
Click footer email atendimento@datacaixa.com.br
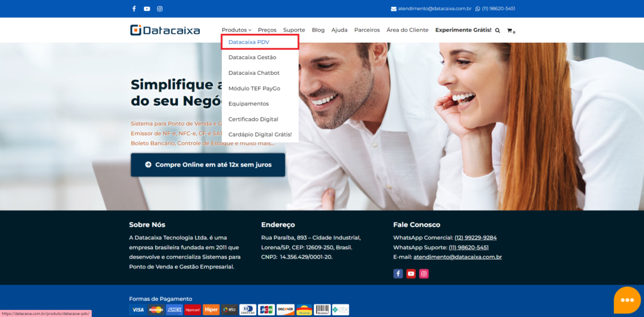coord(458,257)
